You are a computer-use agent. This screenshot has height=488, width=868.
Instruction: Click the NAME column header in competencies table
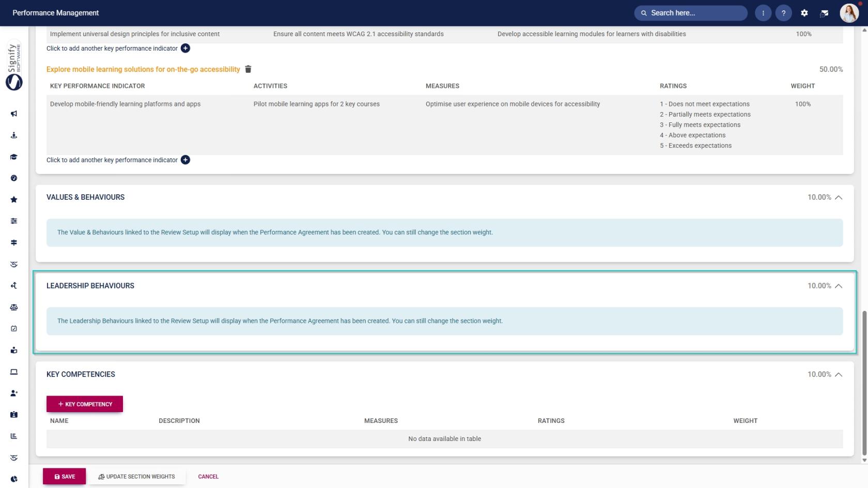tap(59, 421)
